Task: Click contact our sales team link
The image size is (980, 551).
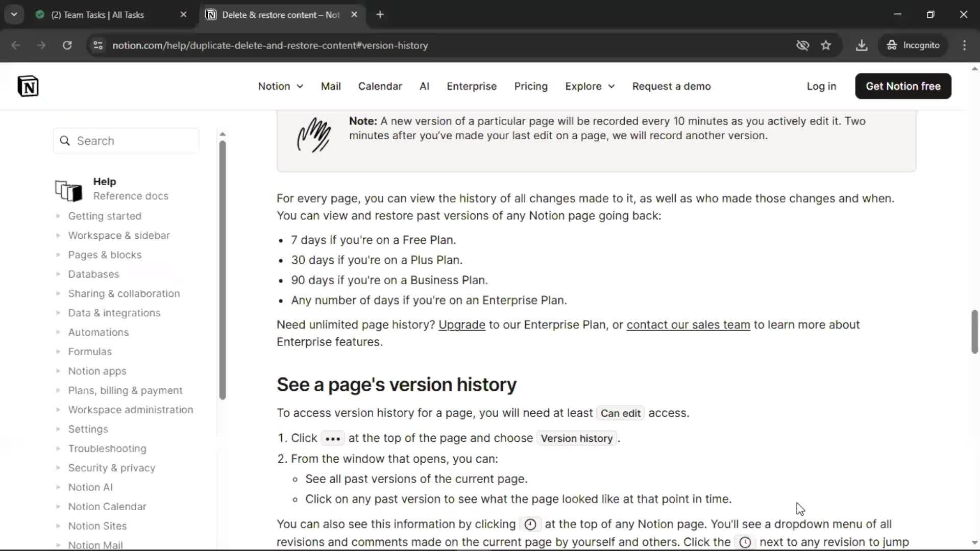Action: pyautogui.click(x=688, y=325)
